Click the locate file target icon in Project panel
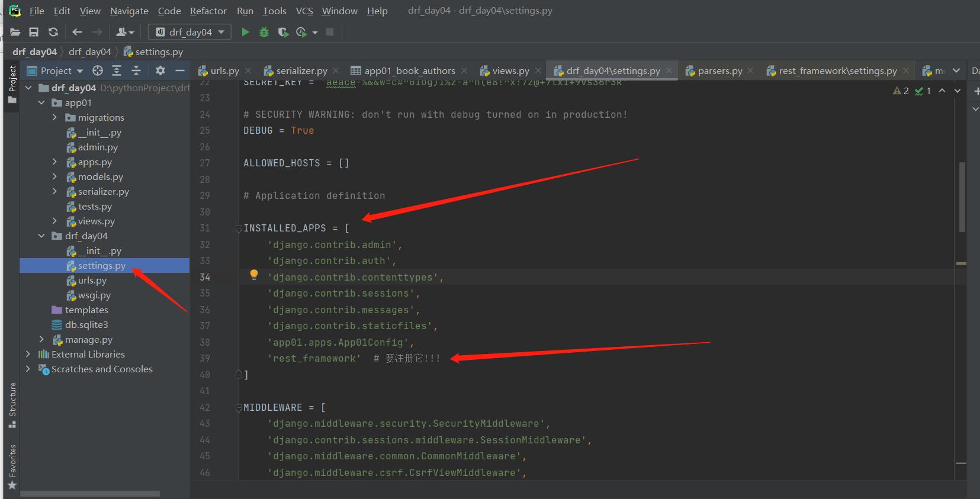Screen dimensions: 980x499 click(98, 70)
